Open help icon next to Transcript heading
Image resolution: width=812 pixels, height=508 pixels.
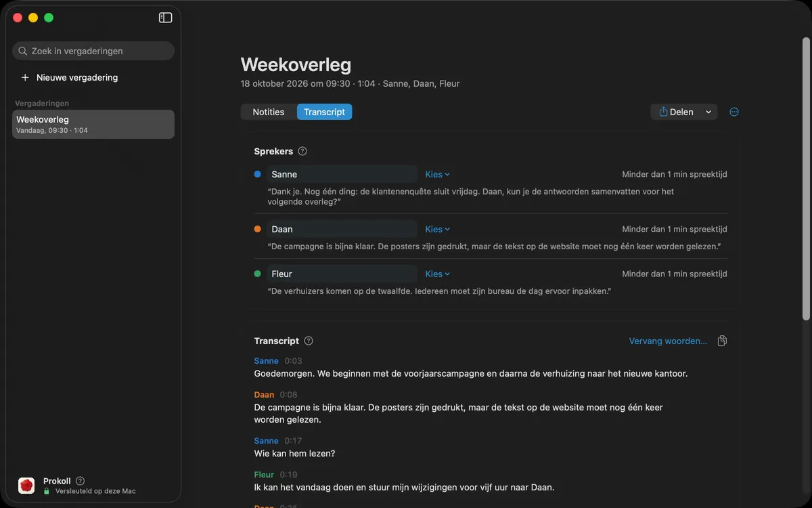tap(309, 341)
